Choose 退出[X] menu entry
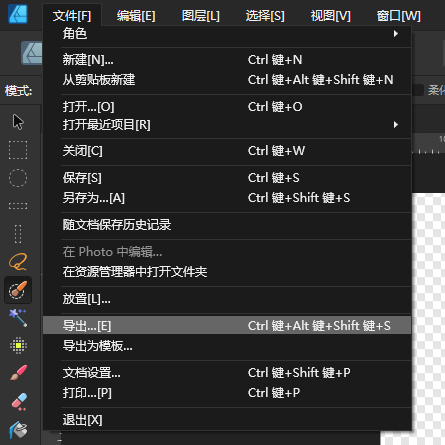Image resolution: width=445 pixels, height=445 pixels. pos(227,420)
